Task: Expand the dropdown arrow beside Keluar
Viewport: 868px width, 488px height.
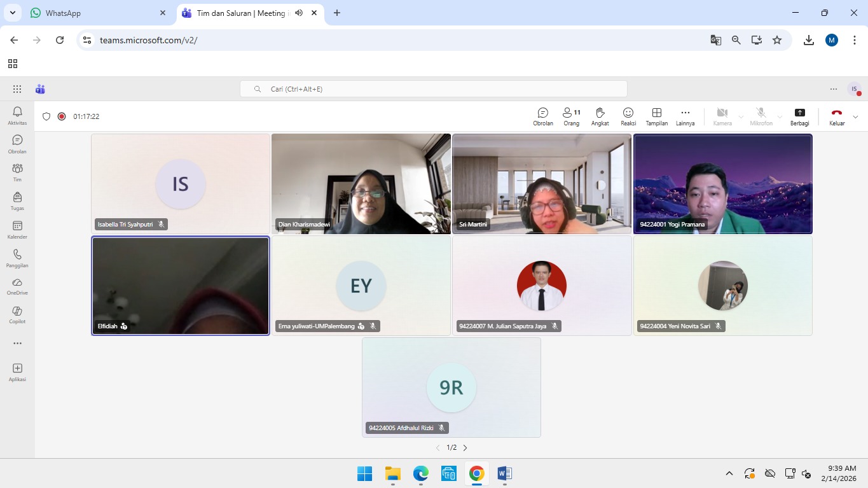Action: point(855,116)
